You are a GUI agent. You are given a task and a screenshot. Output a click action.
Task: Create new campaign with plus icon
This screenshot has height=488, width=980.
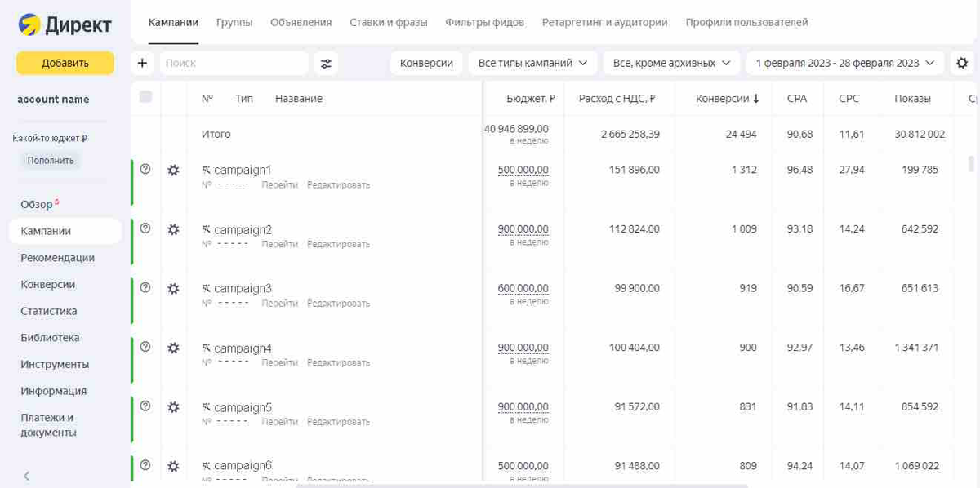point(142,62)
